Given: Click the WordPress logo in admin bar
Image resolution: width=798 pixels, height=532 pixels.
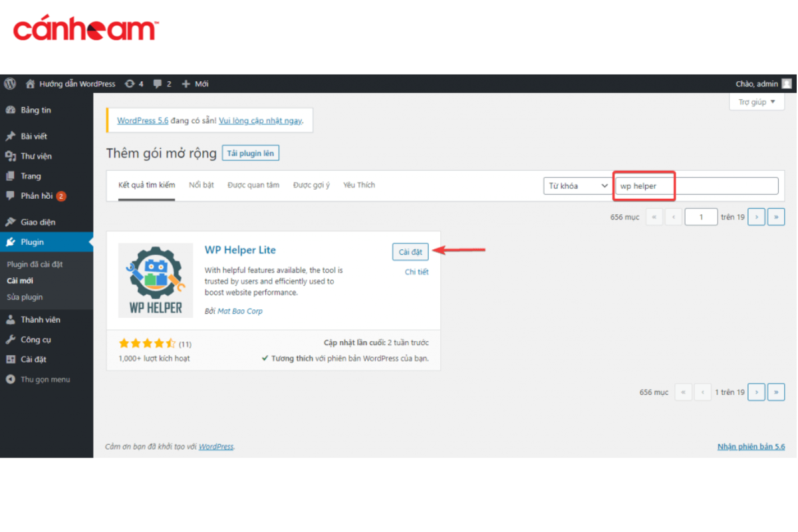Looking at the screenshot, I should click(x=10, y=84).
